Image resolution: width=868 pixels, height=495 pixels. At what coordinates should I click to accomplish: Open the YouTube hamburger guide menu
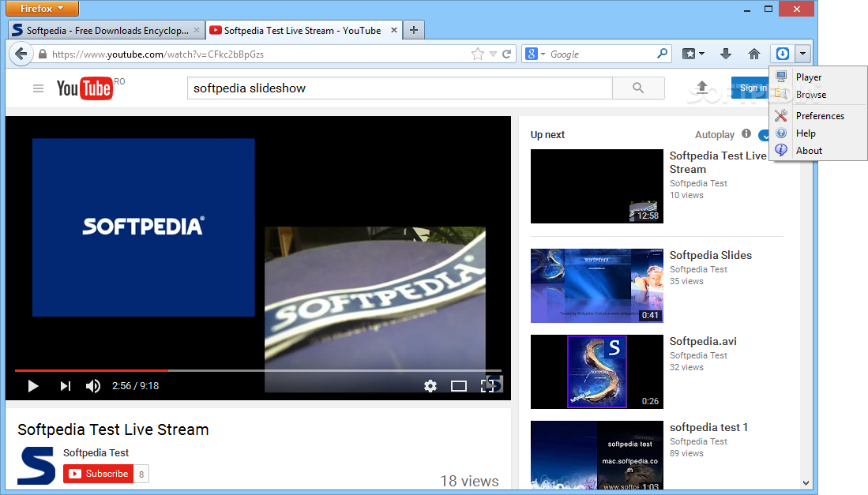38,88
